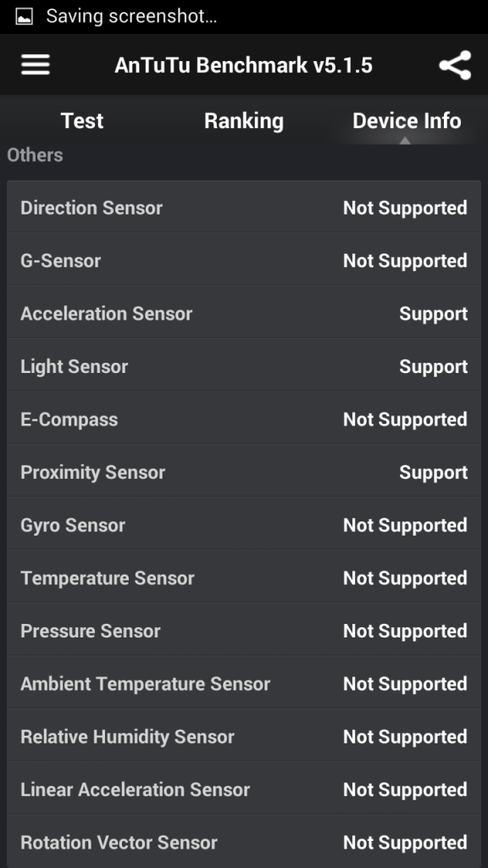Tap the Light Sensor row
The width and height of the screenshot is (488, 868).
coord(244,366)
